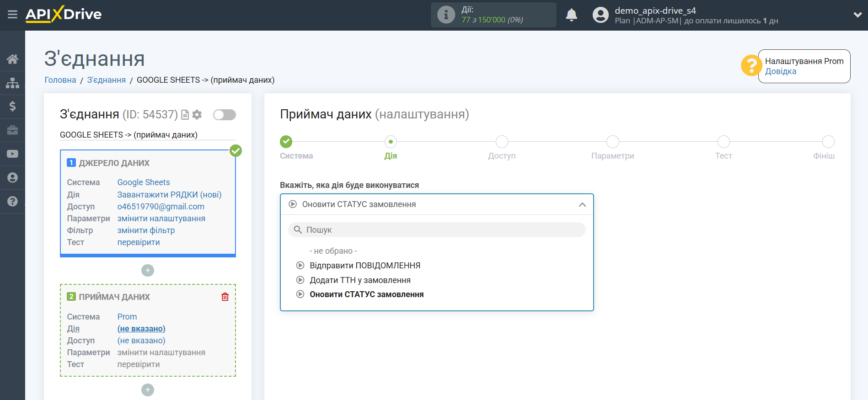Select Оновити СТАТУС замовлення list option
This screenshot has width=868, height=400.
[367, 294]
